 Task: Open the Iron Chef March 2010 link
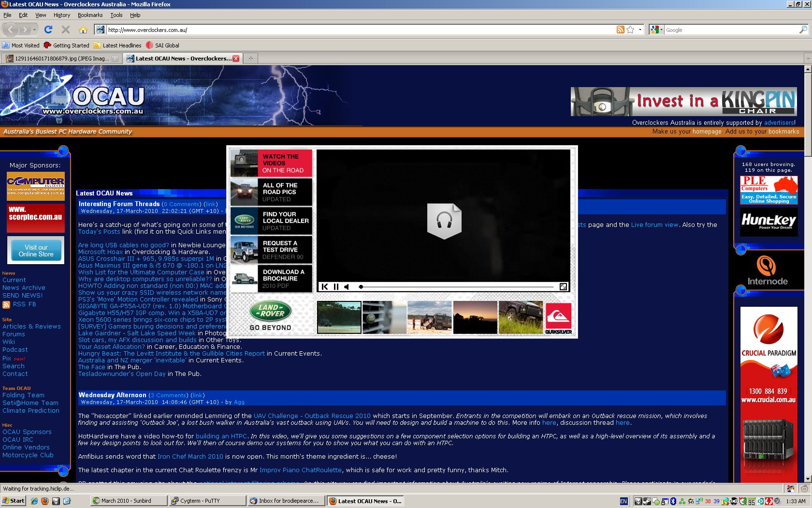pyautogui.click(x=190, y=457)
